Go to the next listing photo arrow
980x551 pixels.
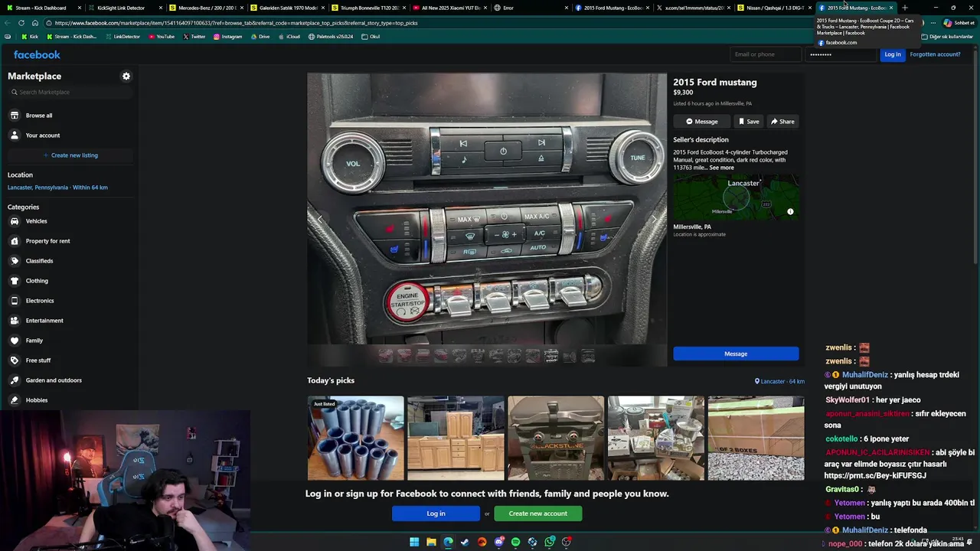pos(654,219)
